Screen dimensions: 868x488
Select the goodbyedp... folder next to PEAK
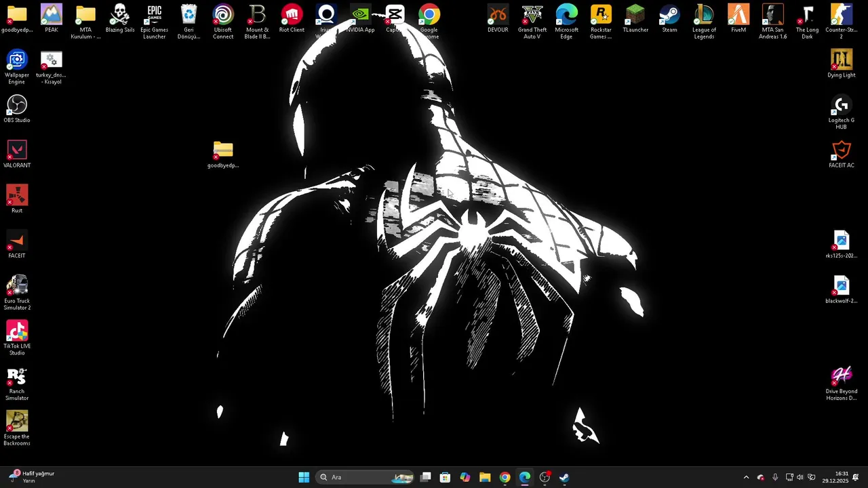pos(17,19)
